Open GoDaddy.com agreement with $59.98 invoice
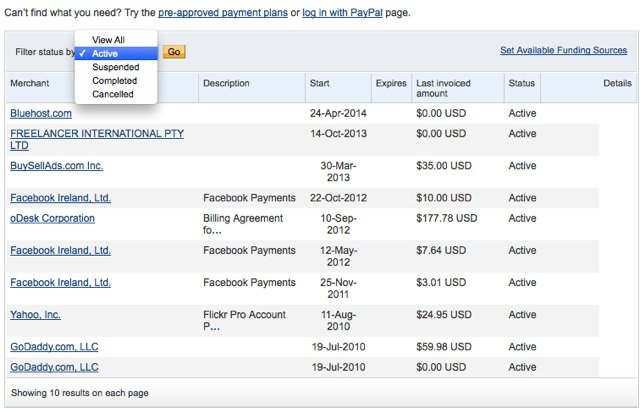The height and width of the screenshot is (408, 640). (54, 347)
